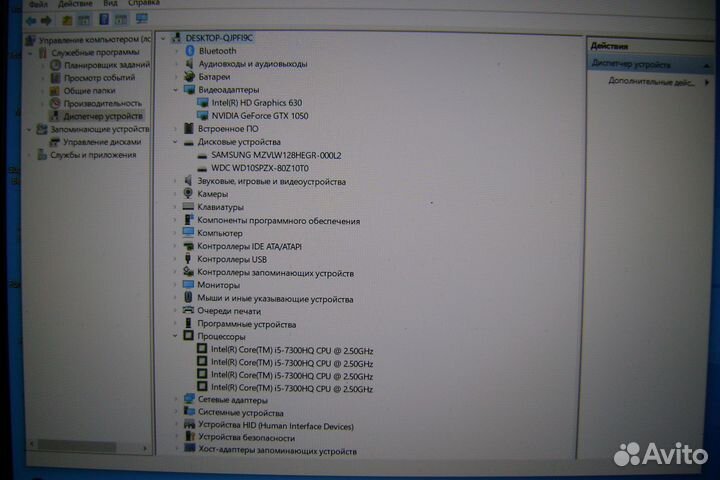Click the Клавиатуры keyboard icon
The height and width of the screenshot is (480, 720).
pos(188,207)
